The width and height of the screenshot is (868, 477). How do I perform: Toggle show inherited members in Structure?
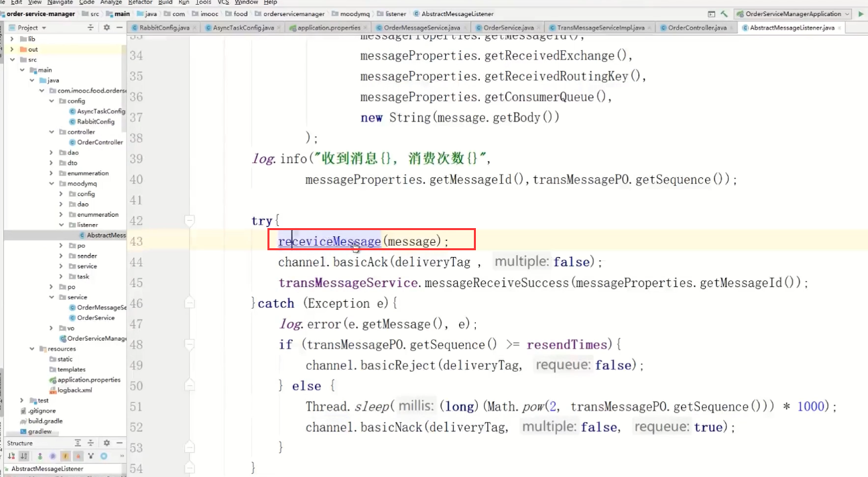(x=40, y=456)
